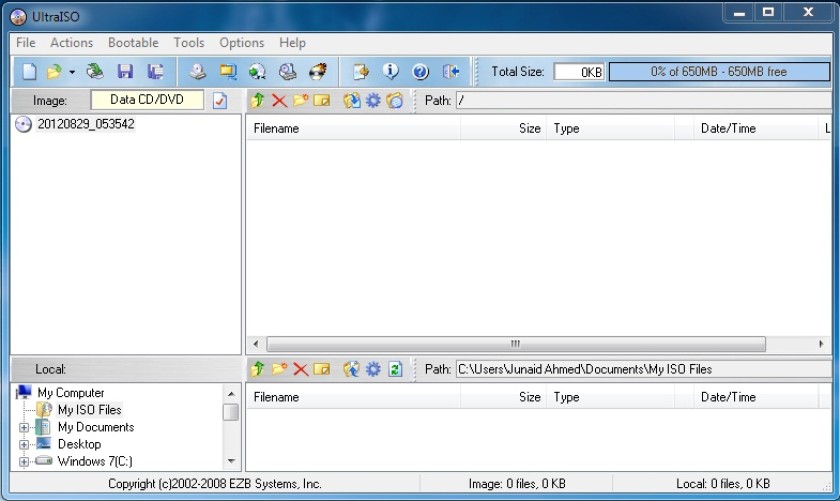Click the Extract icon in the image toolbar
Image resolution: width=840 pixels, height=501 pixels.
tap(351, 100)
